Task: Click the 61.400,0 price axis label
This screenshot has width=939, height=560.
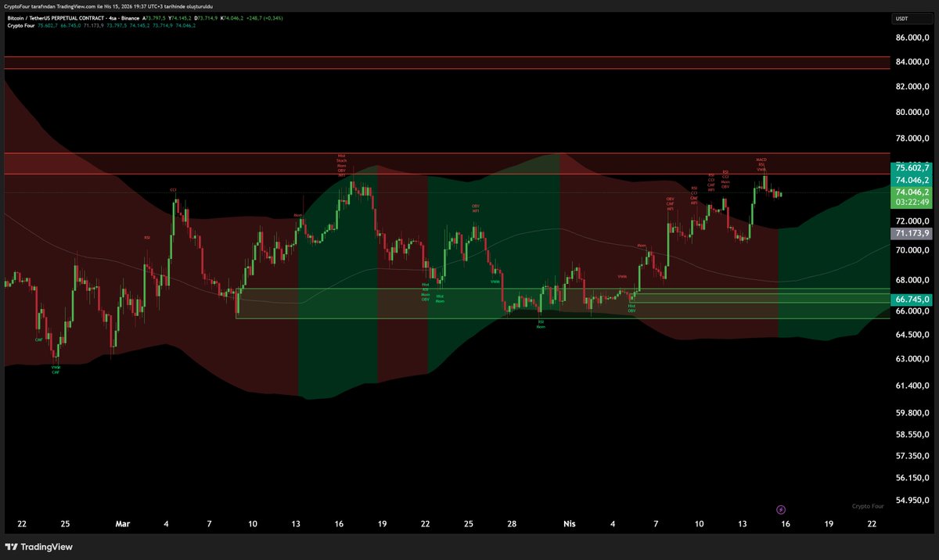Action: [912, 386]
